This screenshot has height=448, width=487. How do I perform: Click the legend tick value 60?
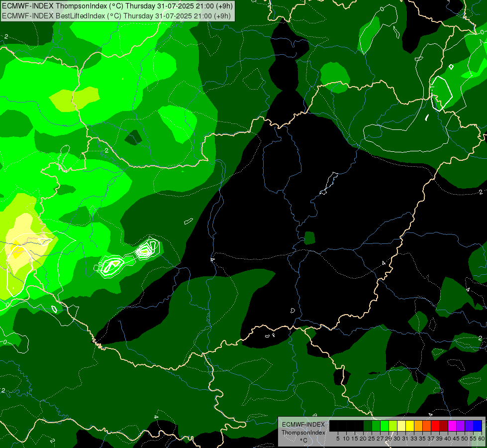482,439
